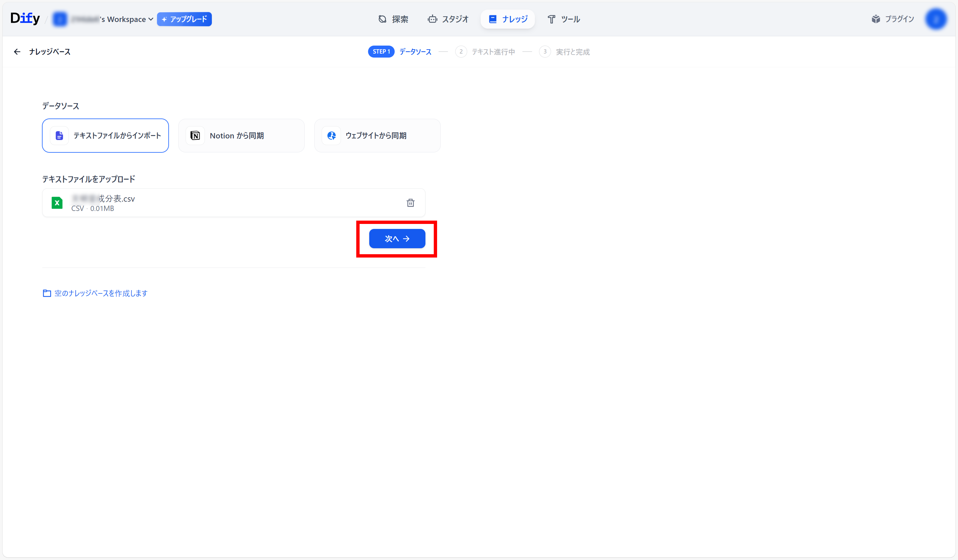958x560 pixels.
Task: Delete the uploaded CSV file with trash icon
Action: pyautogui.click(x=410, y=203)
